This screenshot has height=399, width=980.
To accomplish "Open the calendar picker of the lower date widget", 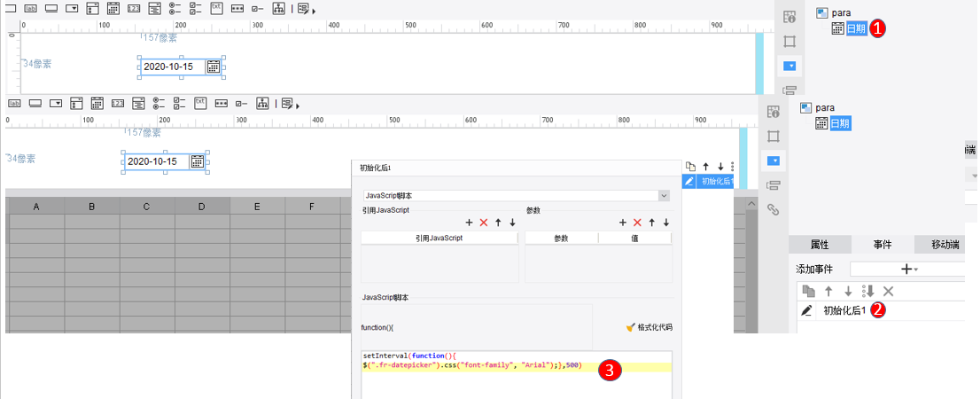I will pyautogui.click(x=197, y=161).
